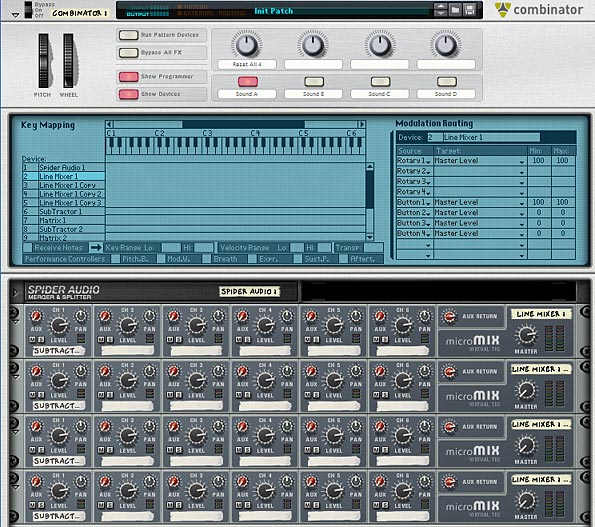Open Button 2 target dropdown
Screen dimensions: 595x527
point(522,214)
